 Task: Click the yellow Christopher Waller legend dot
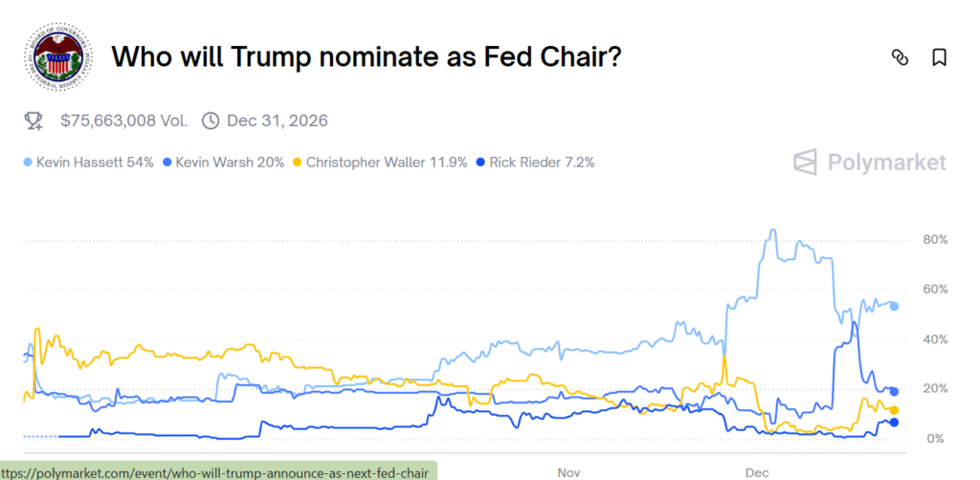300,163
